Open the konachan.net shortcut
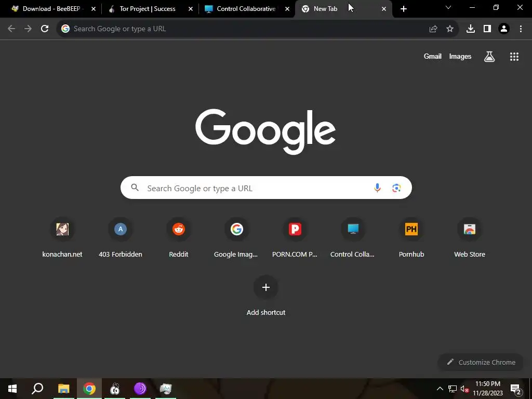Image resolution: width=532 pixels, height=399 pixels. tap(62, 237)
